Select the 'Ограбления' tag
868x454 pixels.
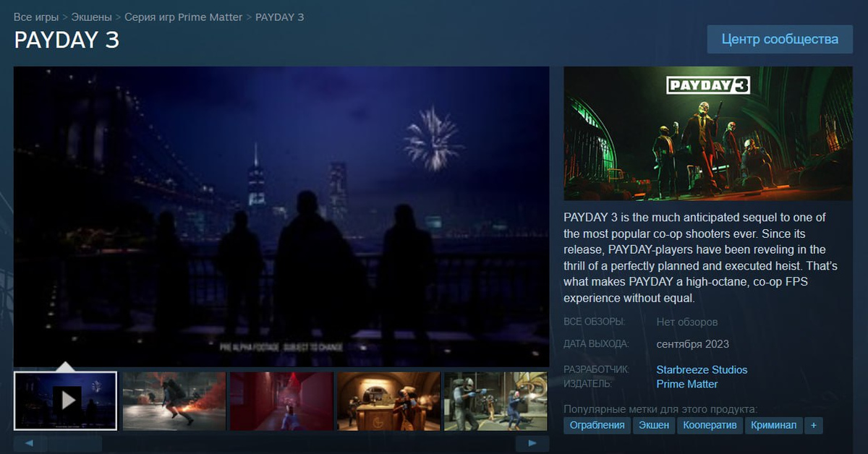pos(597,425)
